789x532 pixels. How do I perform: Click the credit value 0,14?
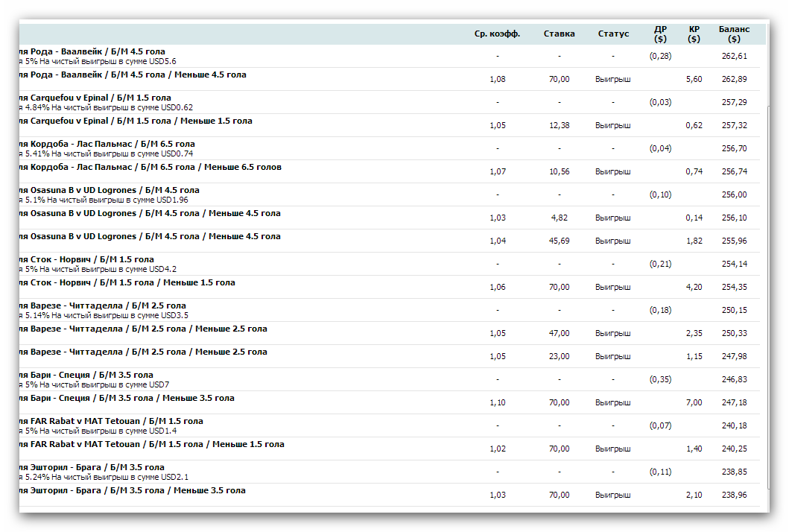click(x=694, y=218)
